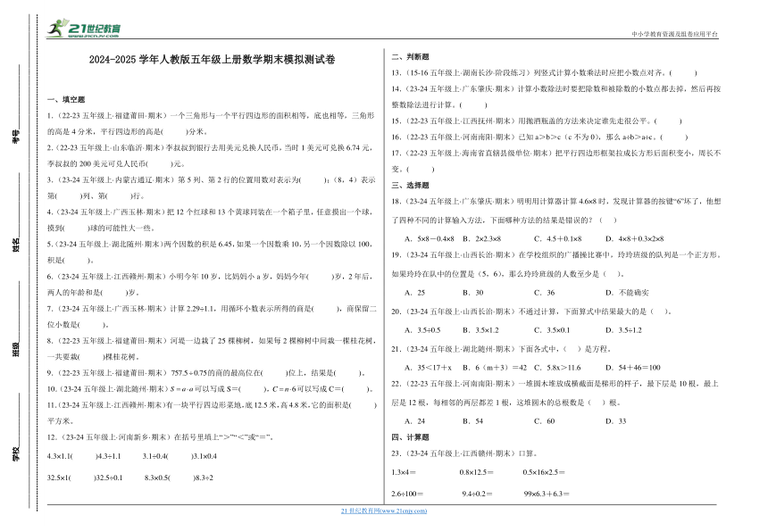
Task: Click the 四、计算题 section heading
Action: tap(410, 437)
